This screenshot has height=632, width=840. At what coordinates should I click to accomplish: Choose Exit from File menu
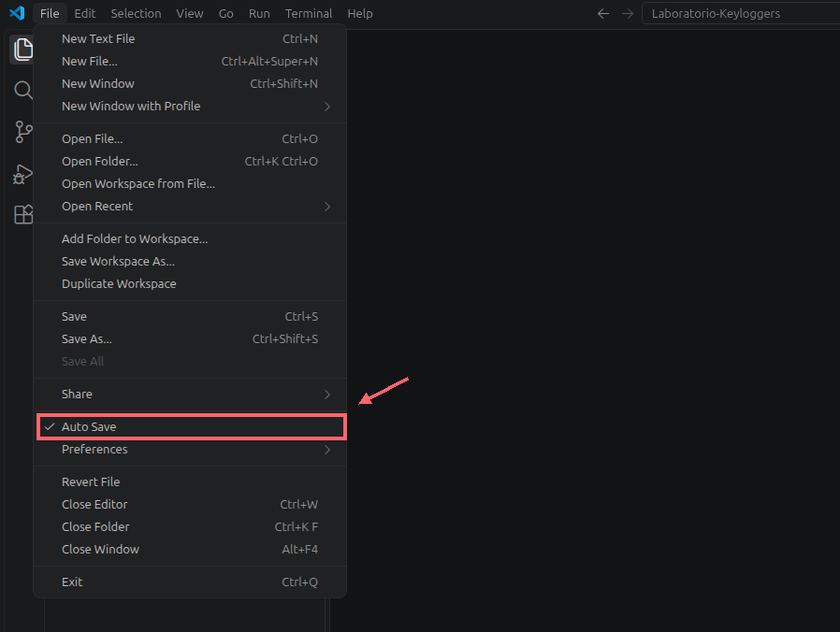pos(191,582)
